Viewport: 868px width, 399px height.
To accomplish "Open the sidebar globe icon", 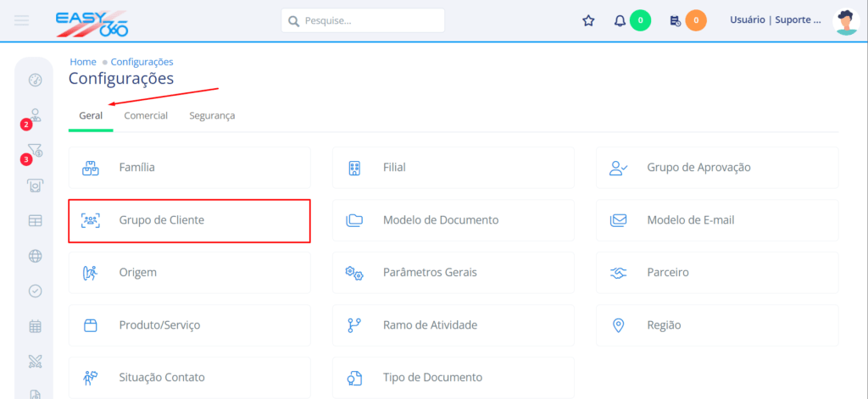I will [36, 256].
